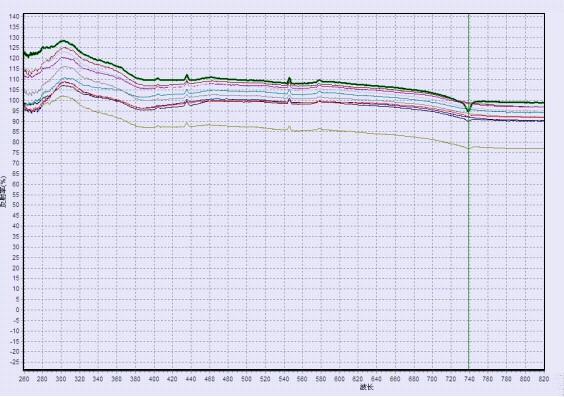Click the 300 tick label on x-axis
This screenshot has height=397, width=564.
click(61, 379)
